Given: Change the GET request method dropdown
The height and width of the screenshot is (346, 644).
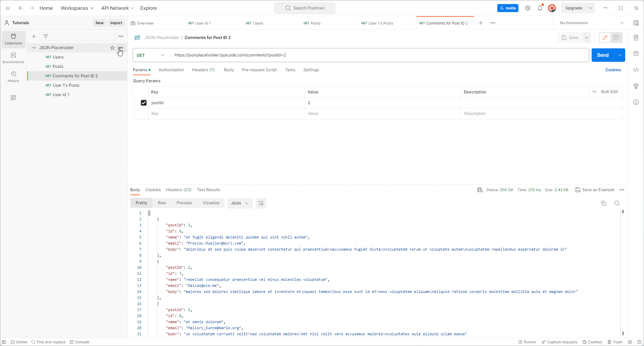Looking at the screenshot, I should (x=151, y=55).
